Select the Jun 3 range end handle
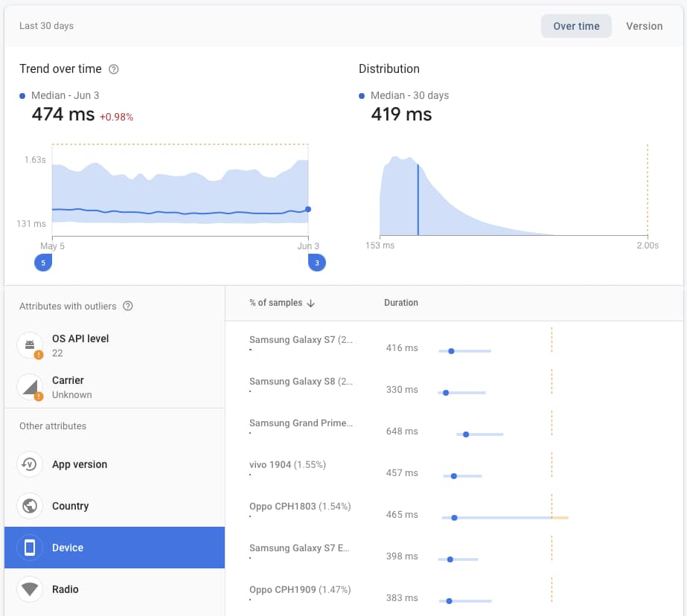 click(317, 263)
